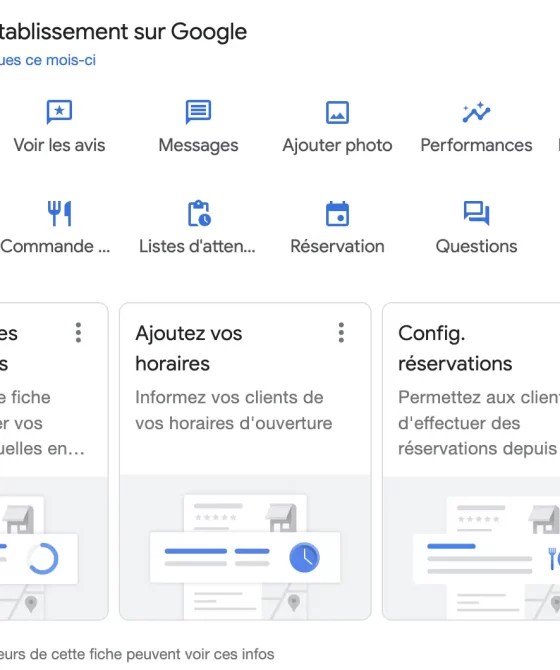The image size is (560, 670).
Task: Select the Commande fork and knife icon
Action: click(x=59, y=213)
